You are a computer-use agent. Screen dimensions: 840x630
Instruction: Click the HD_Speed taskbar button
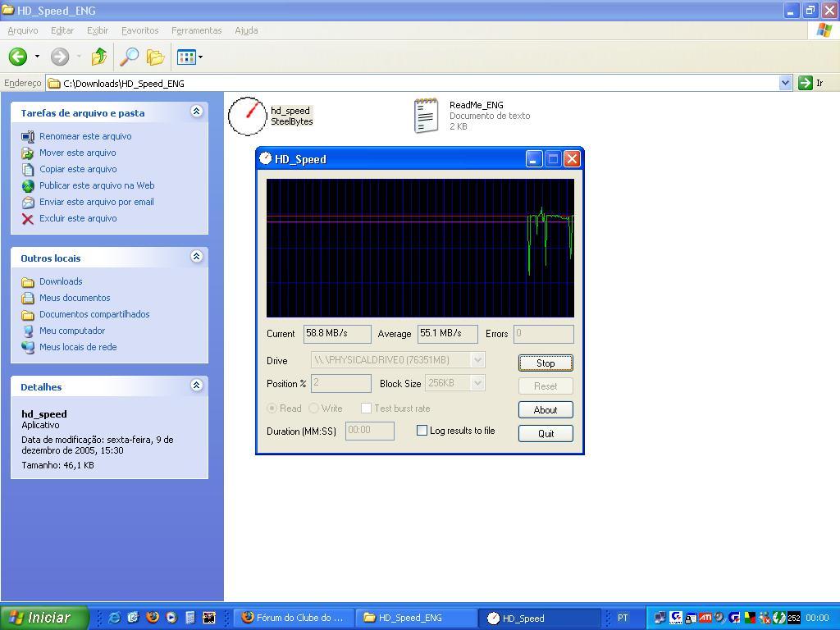[x=541, y=618]
